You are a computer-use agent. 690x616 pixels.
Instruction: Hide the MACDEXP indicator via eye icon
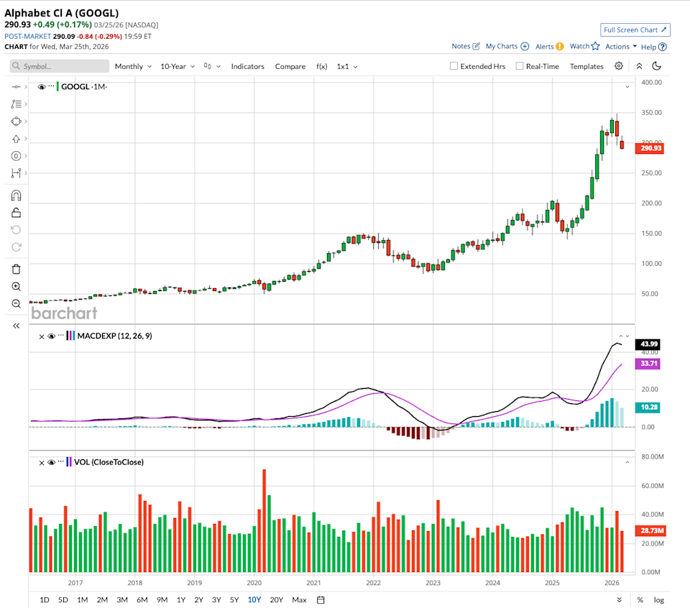click(x=51, y=336)
